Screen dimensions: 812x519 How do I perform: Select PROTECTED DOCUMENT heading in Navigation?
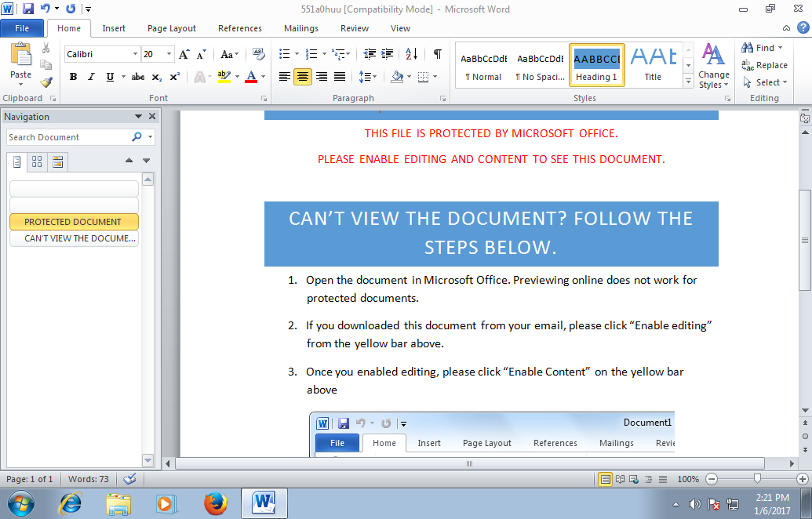pyautogui.click(x=74, y=221)
